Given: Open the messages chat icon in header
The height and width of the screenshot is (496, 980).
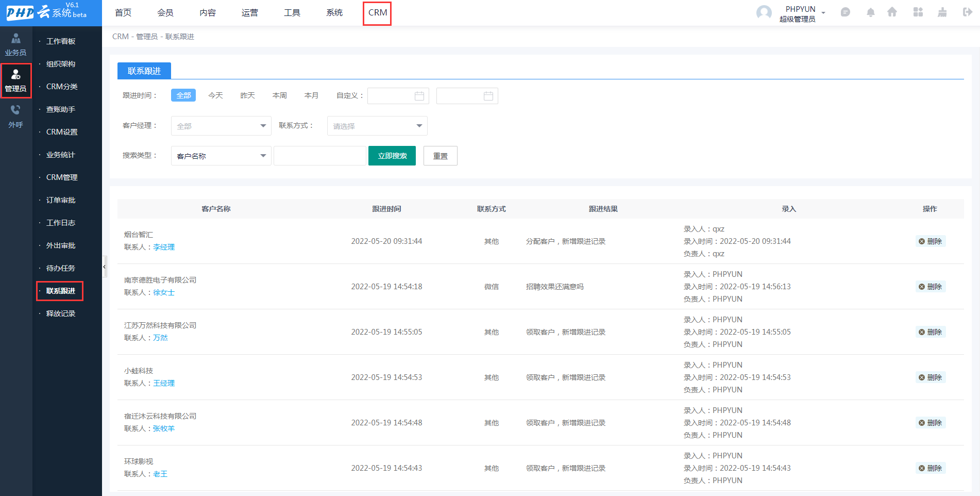Looking at the screenshot, I should tap(845, 12).
